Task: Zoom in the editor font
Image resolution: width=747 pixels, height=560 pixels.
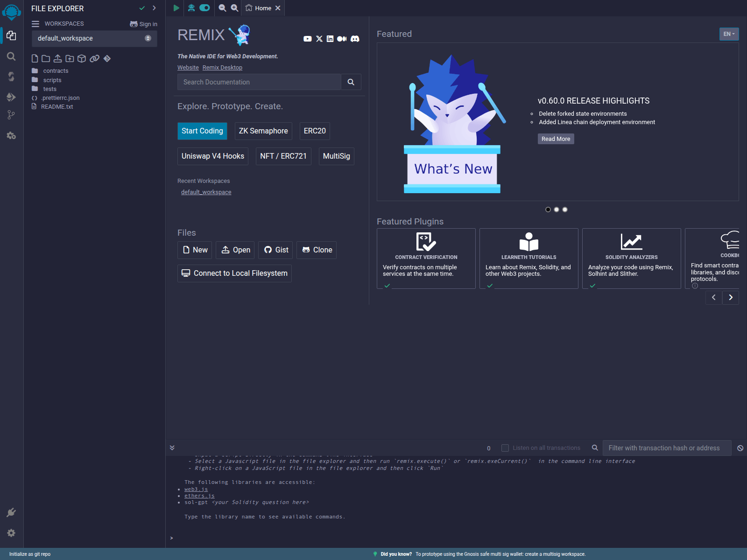Action: [x=234, y=8]
